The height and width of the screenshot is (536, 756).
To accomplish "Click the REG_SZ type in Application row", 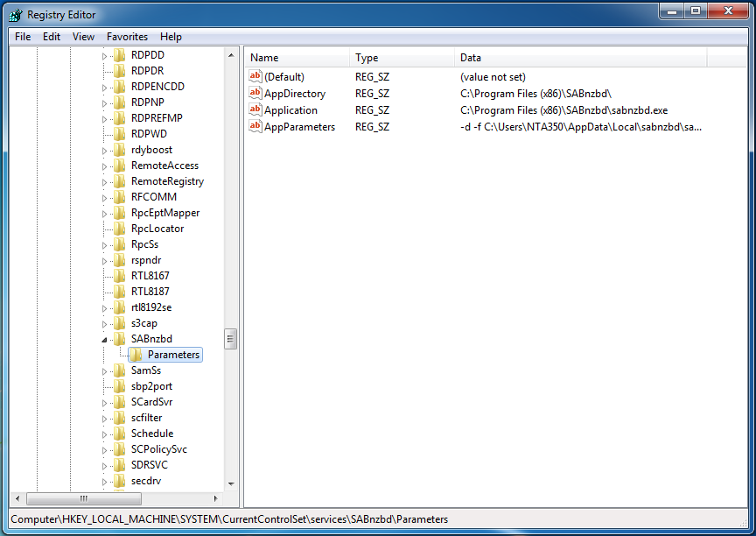I will 372,110.
